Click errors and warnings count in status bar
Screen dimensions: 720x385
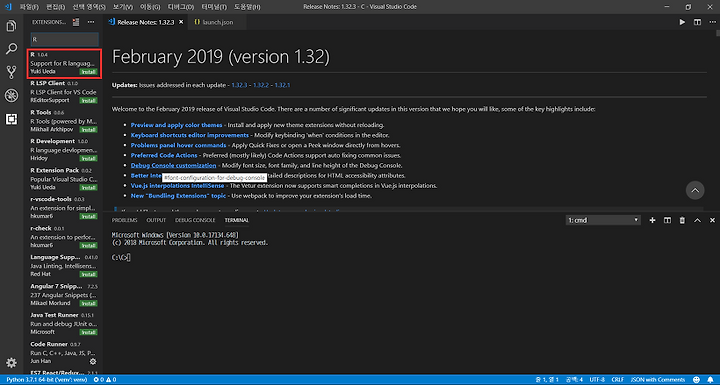(105, 380)
